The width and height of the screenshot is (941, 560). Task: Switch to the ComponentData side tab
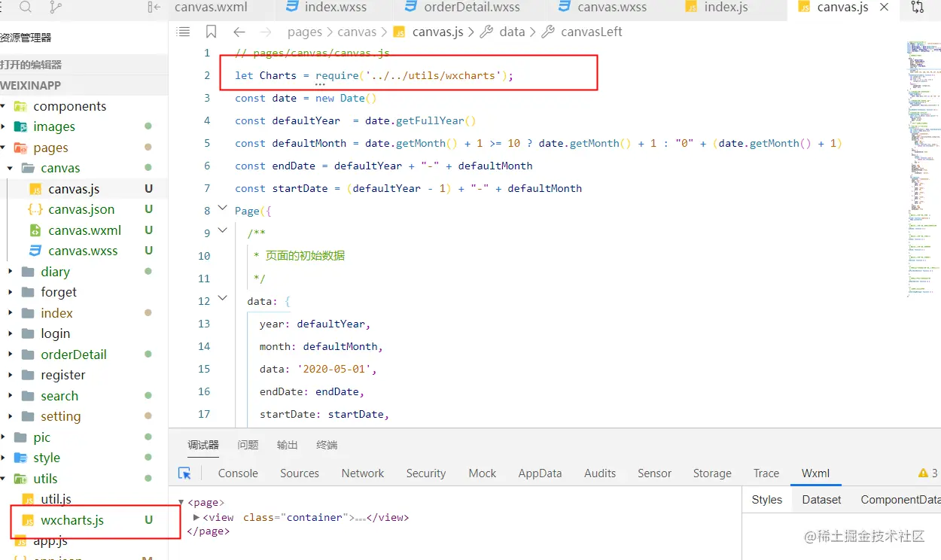click(x=900, y=500)
